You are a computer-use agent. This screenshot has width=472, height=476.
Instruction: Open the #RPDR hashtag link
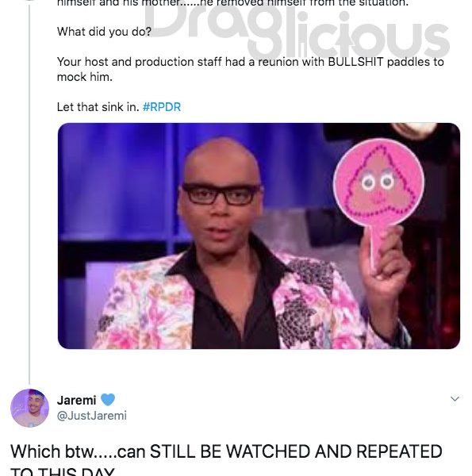[162, 107]
